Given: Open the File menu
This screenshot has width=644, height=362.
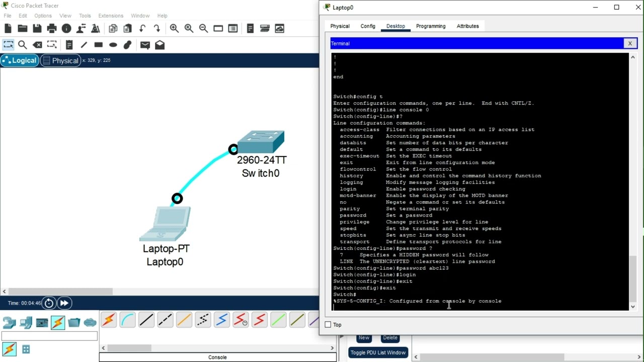Looking at the screenshot, I should (8, 16).
